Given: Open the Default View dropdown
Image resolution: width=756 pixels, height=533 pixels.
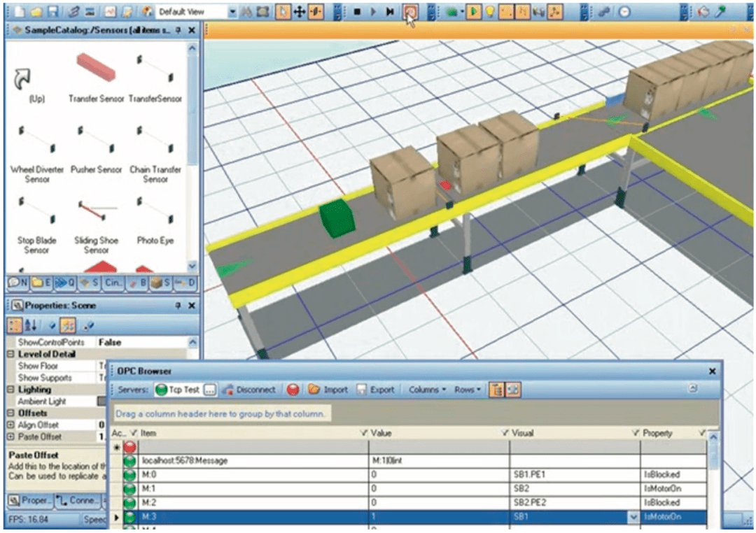Looking at the screenshot, I should [x=232, y=12].
